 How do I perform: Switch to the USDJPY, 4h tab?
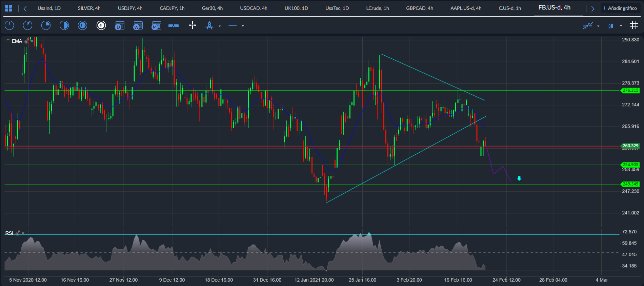pyautogui.click(x=130, y=8)
